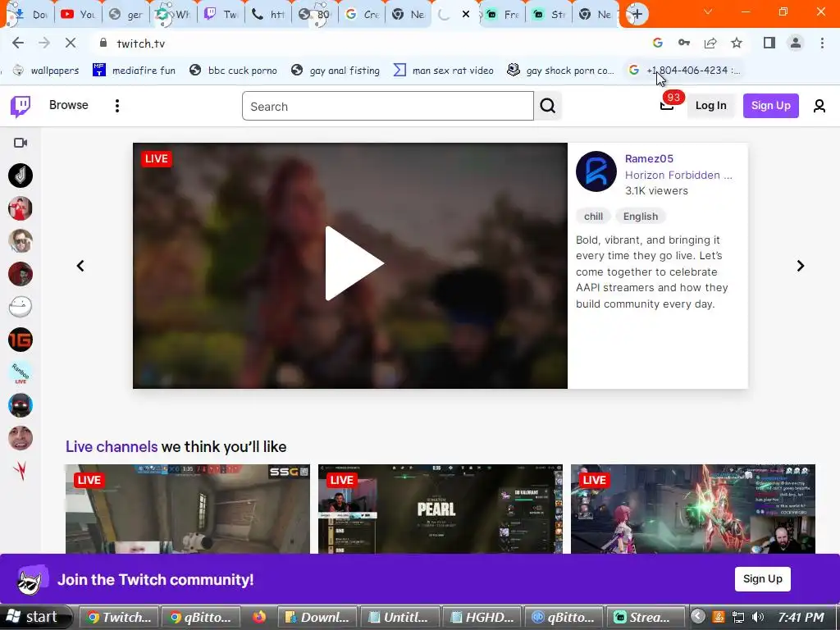The width and height of the screenshot is (840, 630).
Task: Switch to the 'Str' tab
Action: click(x=550, y=15)
